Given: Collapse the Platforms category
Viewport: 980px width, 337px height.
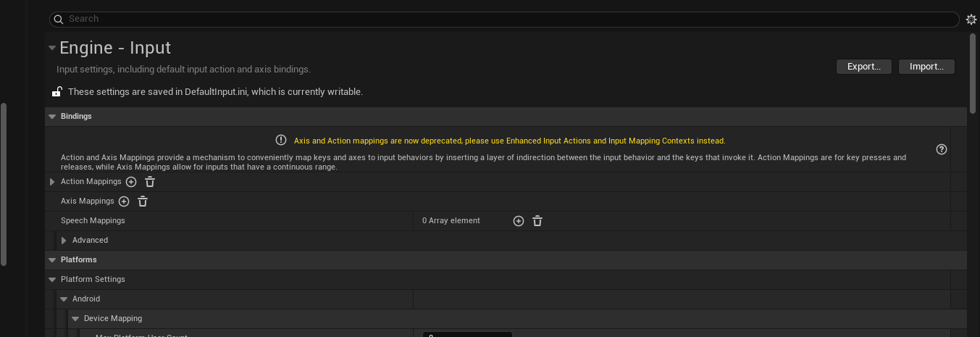Looking at the screenshot, I should point(52,260).
